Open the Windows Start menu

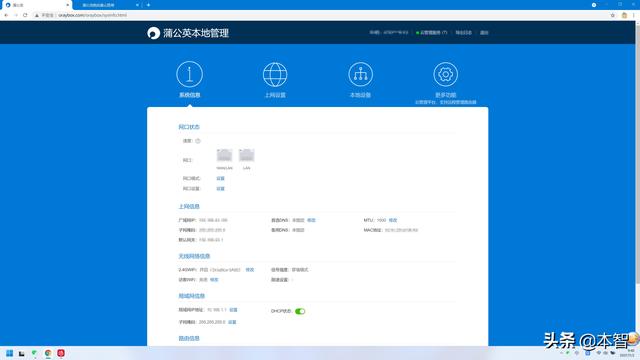click(x=9, y=353)
